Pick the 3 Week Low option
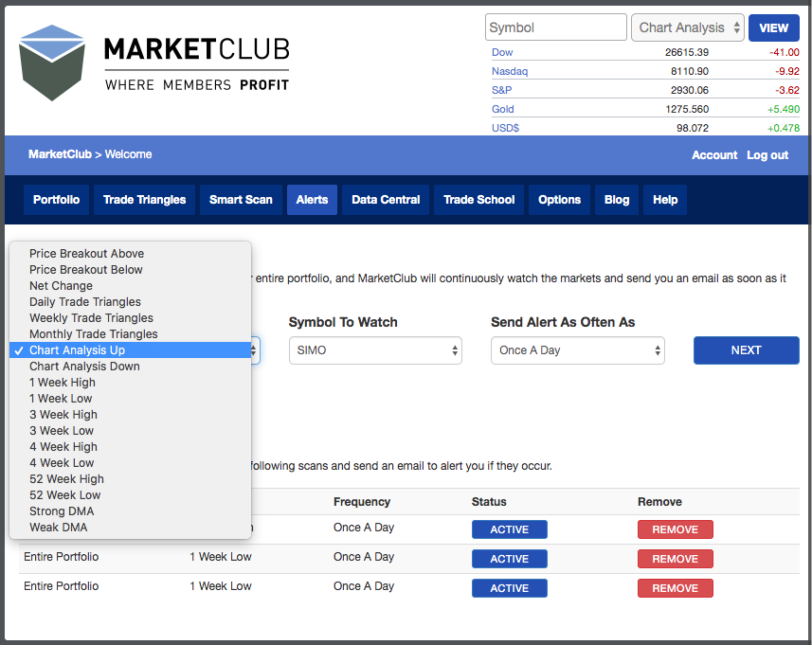Screen dimensions: 812x645 click(131, 431)
